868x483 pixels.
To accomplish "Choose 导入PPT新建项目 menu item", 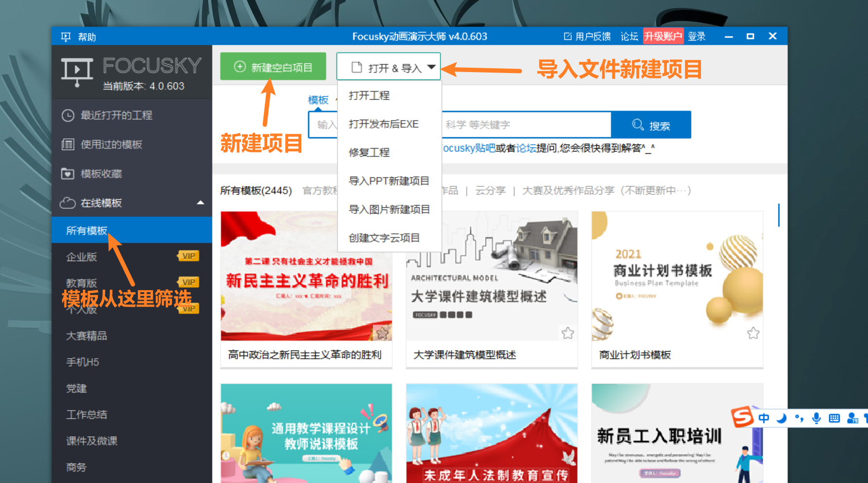I will tap(389, 181).
